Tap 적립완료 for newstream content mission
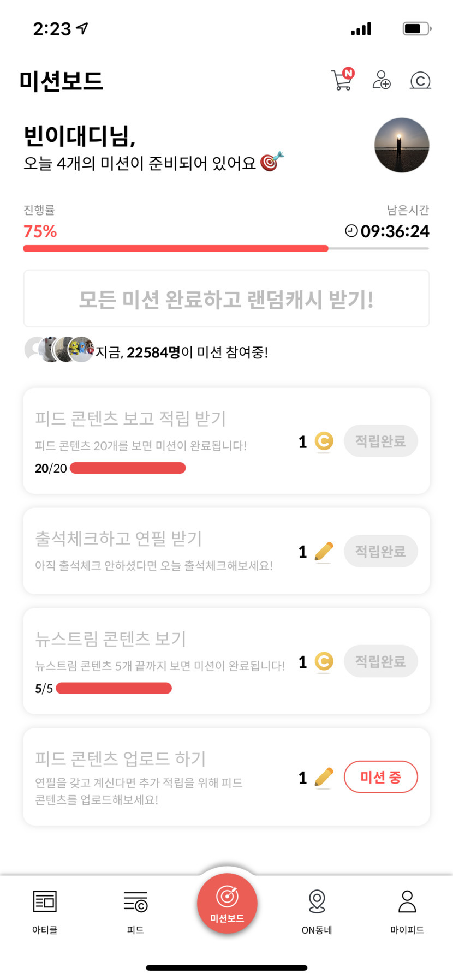Image resolution: width=453 pixels, height=980 pixels. tap(380, 661)
